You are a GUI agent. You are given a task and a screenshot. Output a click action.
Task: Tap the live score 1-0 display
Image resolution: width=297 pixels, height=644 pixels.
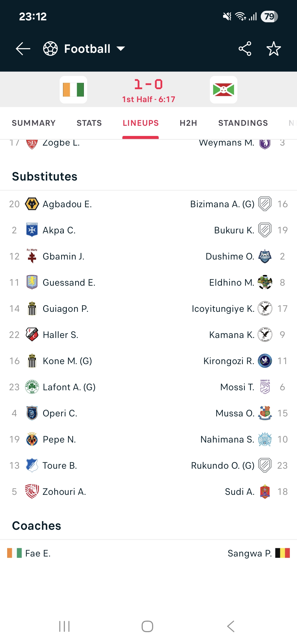[148, 84]
